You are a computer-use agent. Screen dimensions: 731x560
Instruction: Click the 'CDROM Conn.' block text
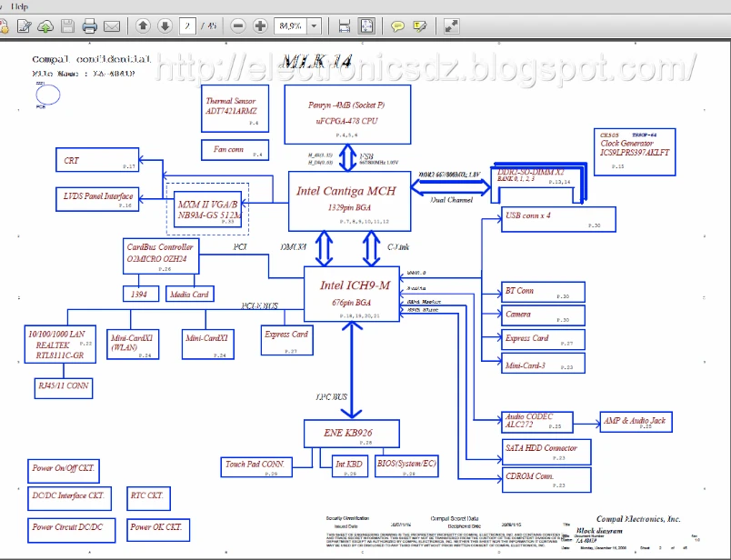[x=529, y=476]
